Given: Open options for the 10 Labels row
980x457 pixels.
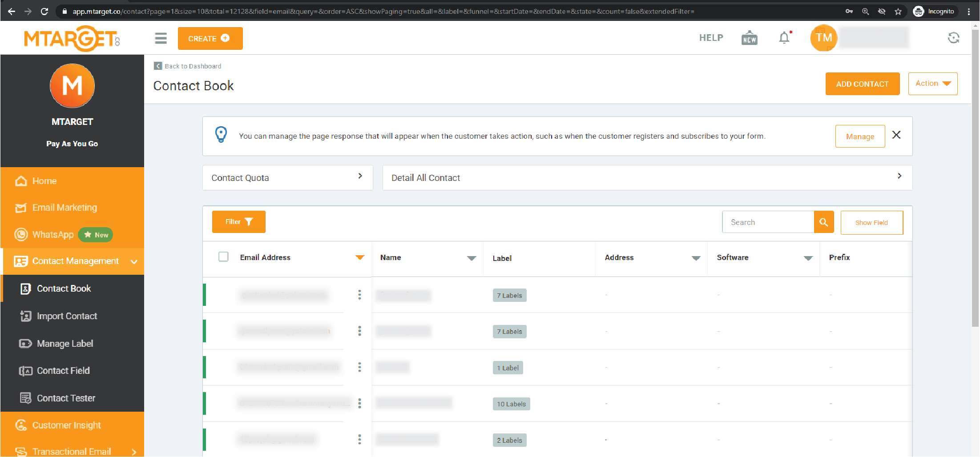Looking at the screenshot, I should pos(359,403).
